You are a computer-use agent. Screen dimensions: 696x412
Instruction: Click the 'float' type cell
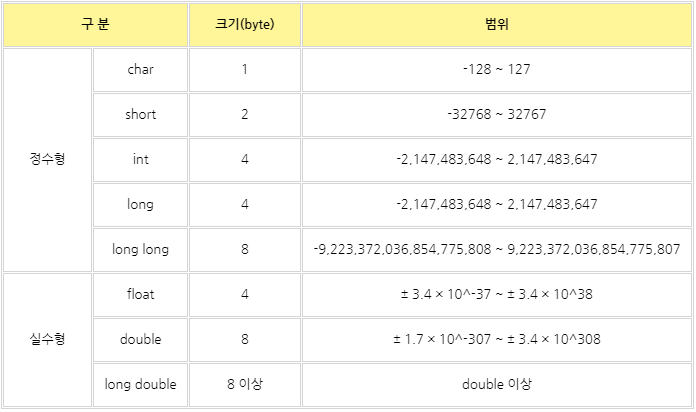[140, 294]
